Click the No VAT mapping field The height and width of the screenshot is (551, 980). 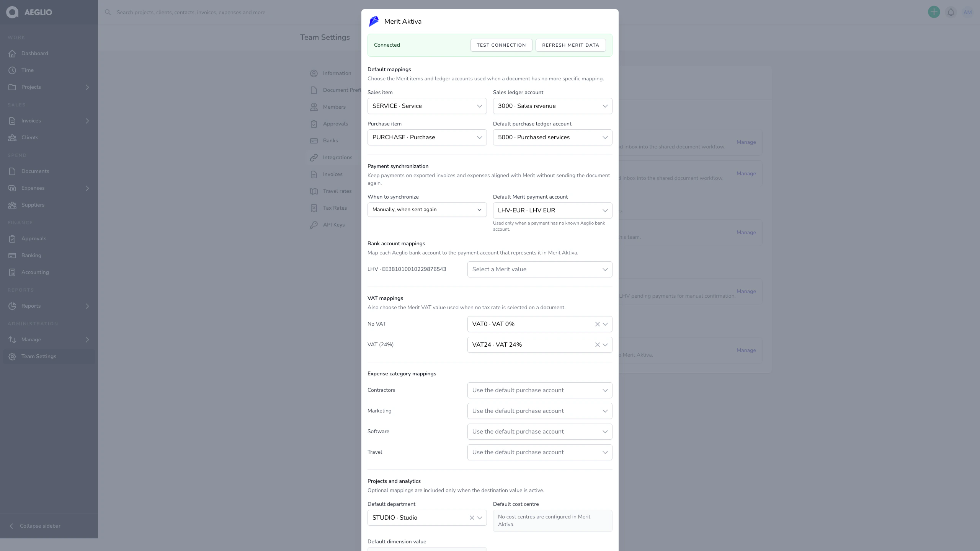pos(540,324)
